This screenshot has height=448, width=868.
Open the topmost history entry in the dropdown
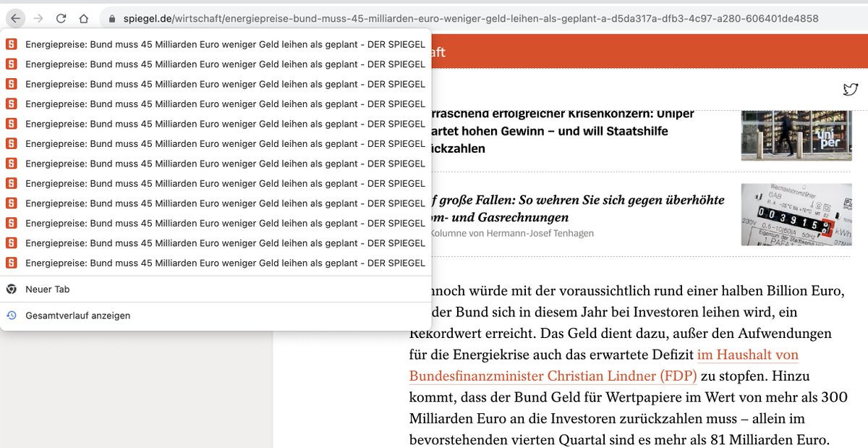coord(216,44)
